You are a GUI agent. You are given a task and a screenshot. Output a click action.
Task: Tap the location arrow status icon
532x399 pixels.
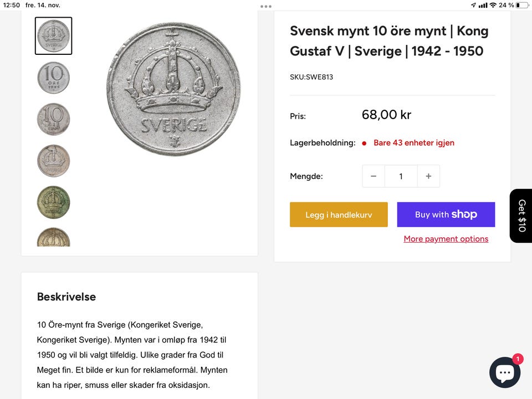pos(473,5)
